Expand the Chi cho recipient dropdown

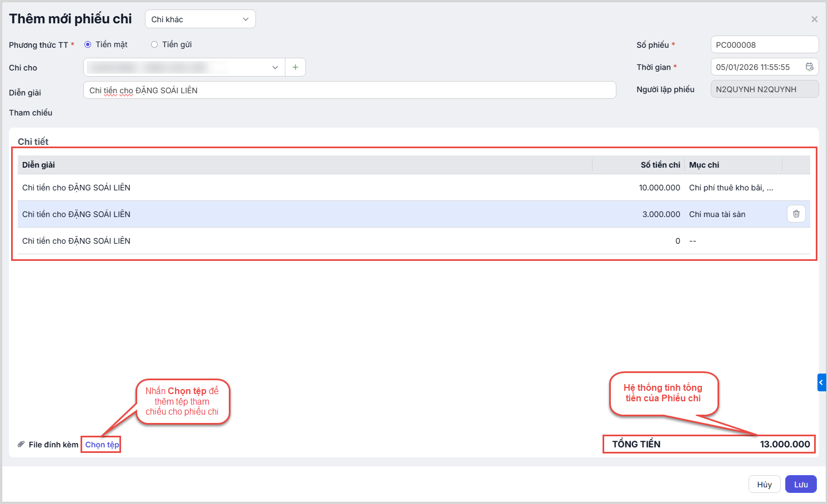(275, 67)
